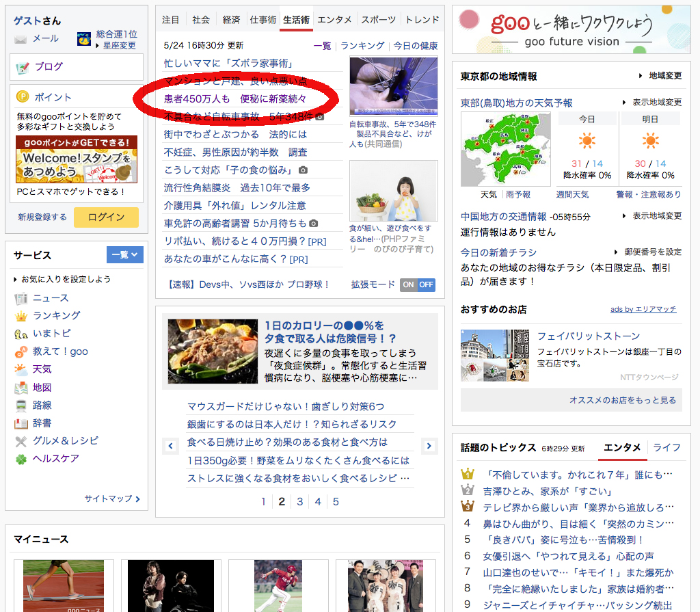Open the healthcare clover icon
Image resolution: width=700 pixels, height=612 pixels.
[x=21, y=459]
